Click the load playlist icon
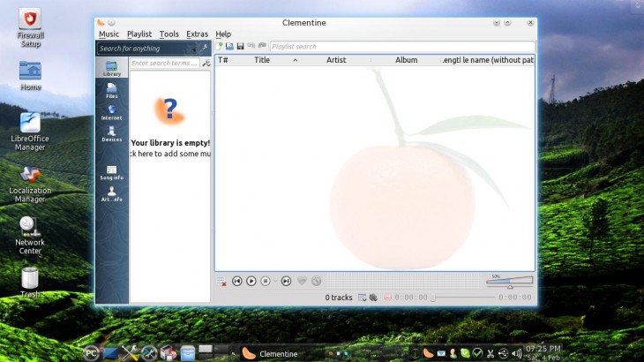Image resolution: width=644 pixels, height=362 pixels. click(x=229, y=46)
